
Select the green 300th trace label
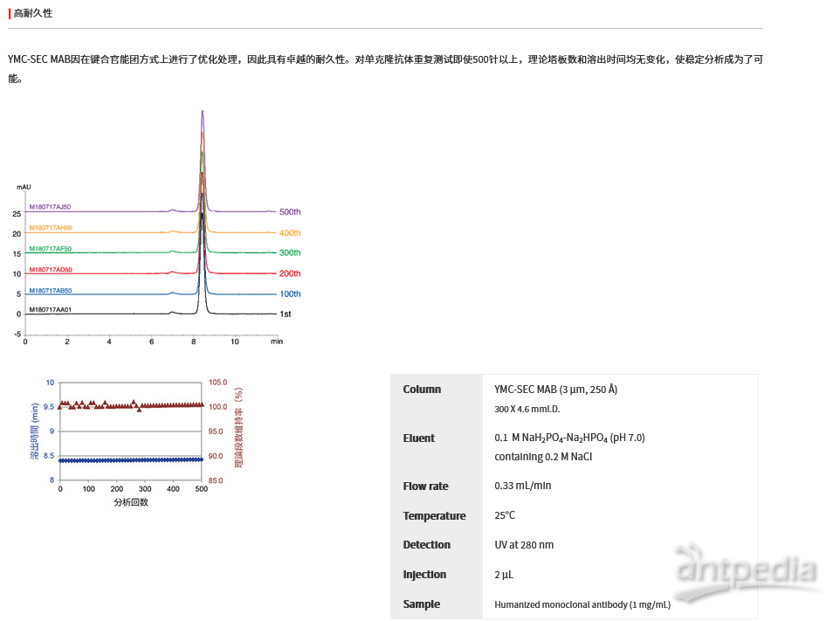pyautogui.click(x=289, y=252)
